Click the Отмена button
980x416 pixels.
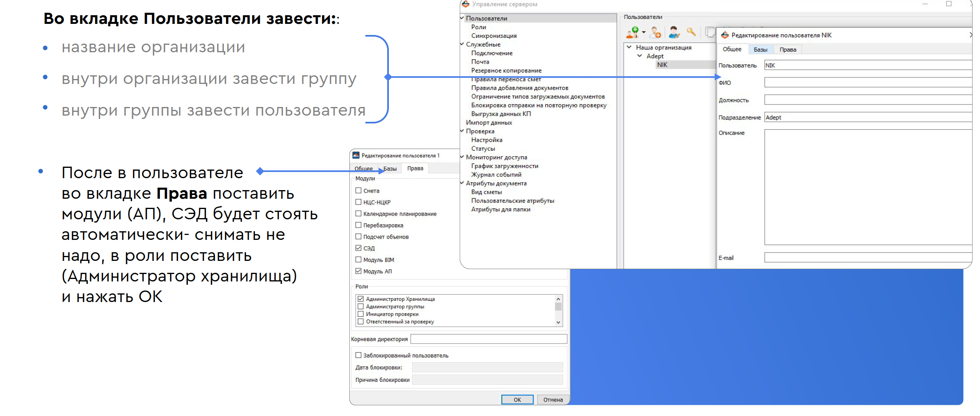pyautogui.click(x=553, y=400)
